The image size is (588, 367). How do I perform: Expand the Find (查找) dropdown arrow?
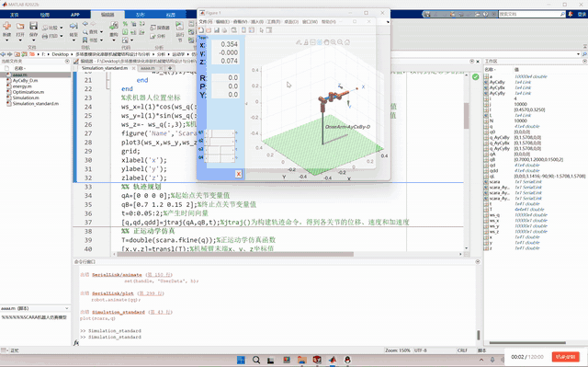pyautogui.click(x=101, y=32)
